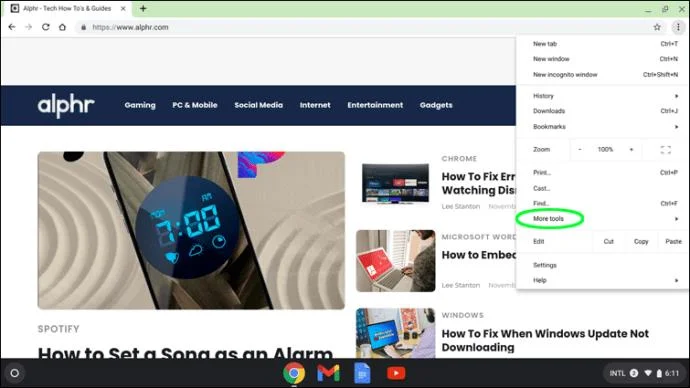Viewport: 690px width, 388px height.
Task: Choose New window from the menu
Action: click(x=602, y=59)
